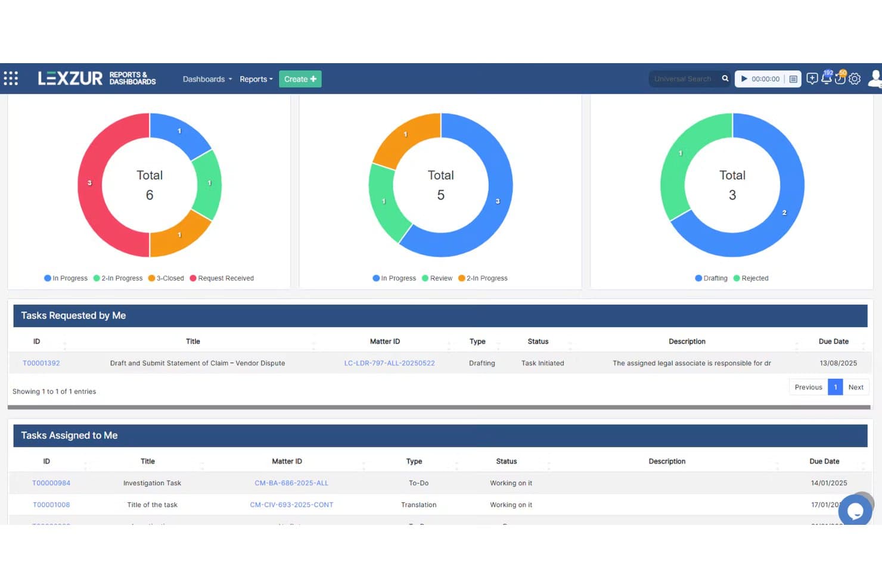Sort Tasks Assigned to Me by Type
This screenshot has height=588, width=882.
click(x=414, y=461)
